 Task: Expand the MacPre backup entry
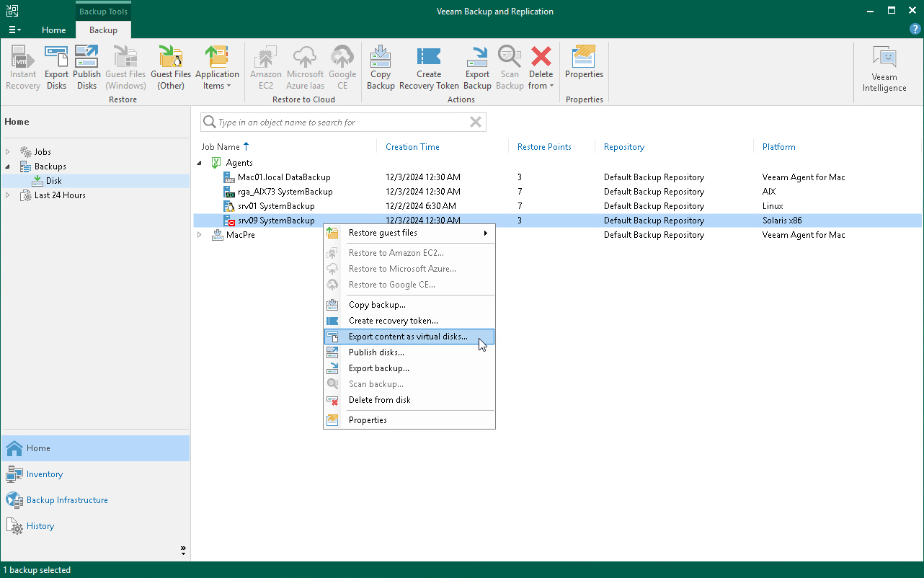click(200, 234)
